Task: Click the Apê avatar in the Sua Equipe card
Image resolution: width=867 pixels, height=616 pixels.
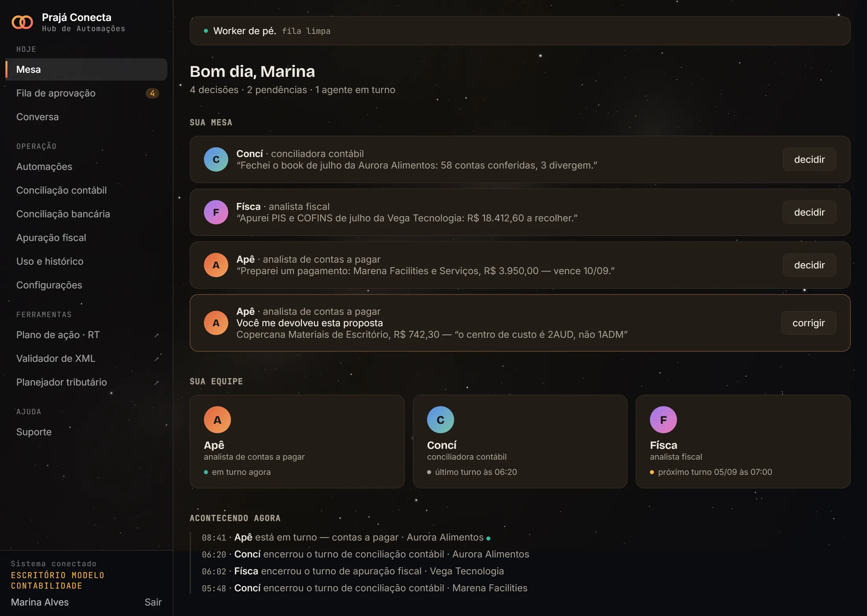Action: tap(217, 419)
